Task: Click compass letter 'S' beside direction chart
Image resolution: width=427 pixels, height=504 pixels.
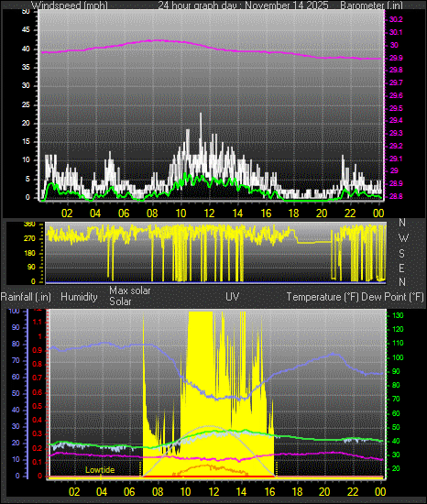Action: (401, 254)
